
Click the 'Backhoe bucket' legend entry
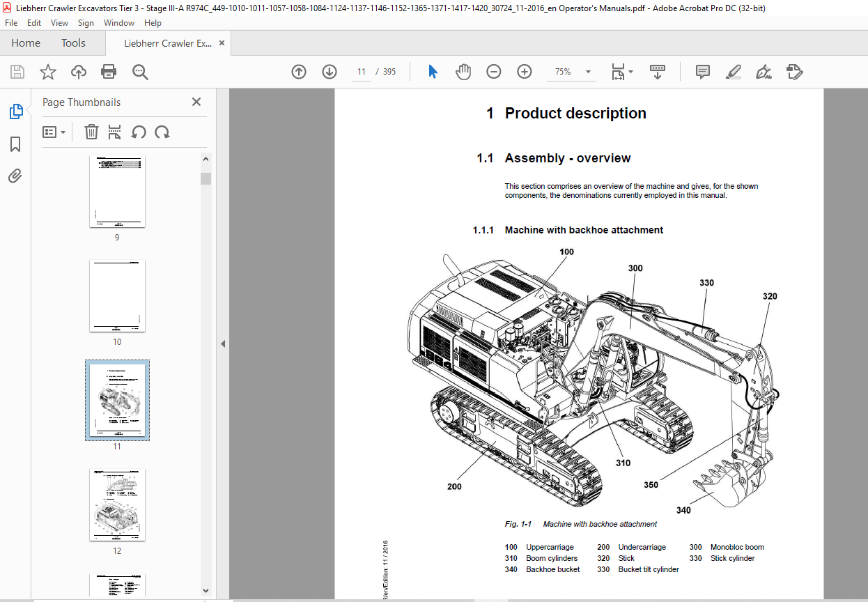pyautogui.click(x=552, y=569)
